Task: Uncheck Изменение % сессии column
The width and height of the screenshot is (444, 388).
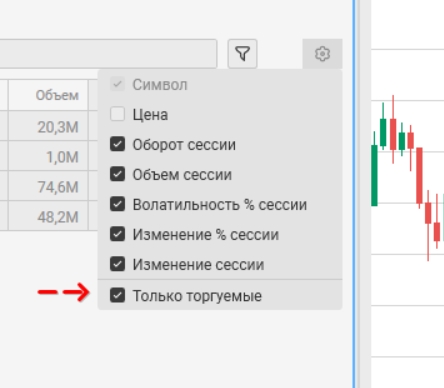Action: [x=117, y=234]
